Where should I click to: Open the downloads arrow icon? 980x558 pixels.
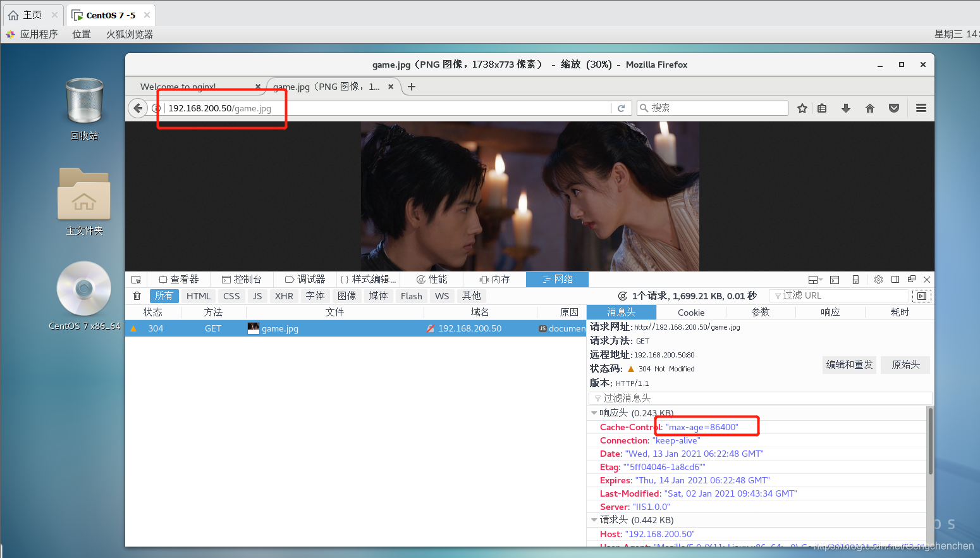[x=846, y=108]
